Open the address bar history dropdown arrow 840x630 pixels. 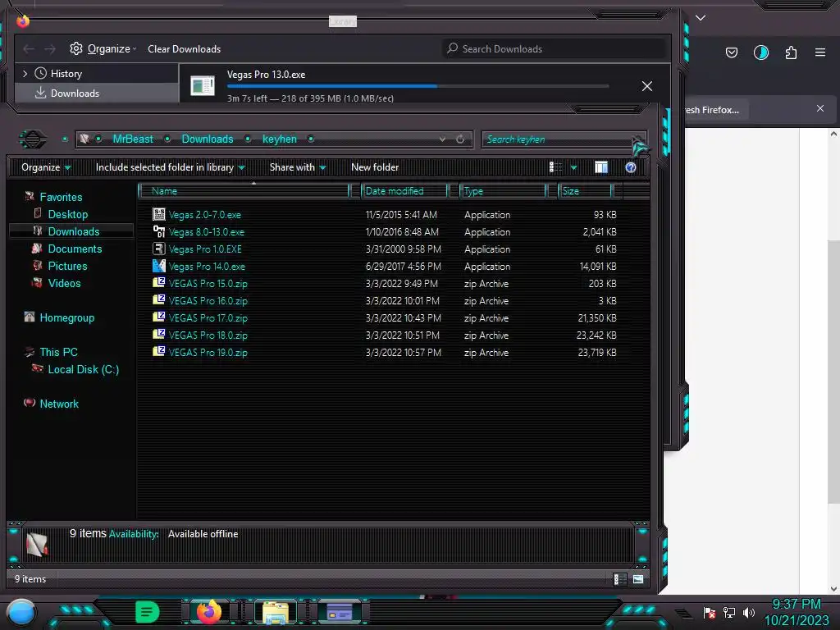(x=442, y=139)
